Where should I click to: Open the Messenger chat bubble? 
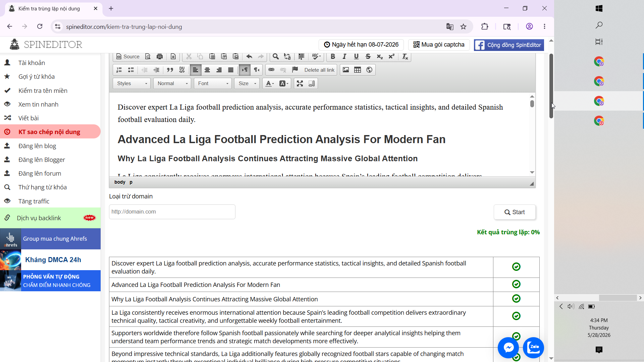[x=508, y=348]
